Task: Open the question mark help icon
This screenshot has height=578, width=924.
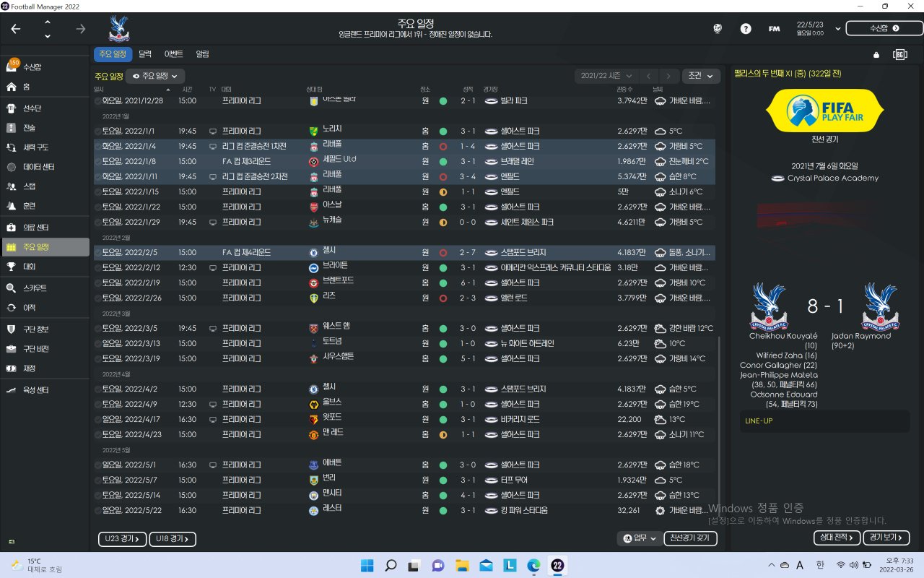Action: tap(746, 29)
